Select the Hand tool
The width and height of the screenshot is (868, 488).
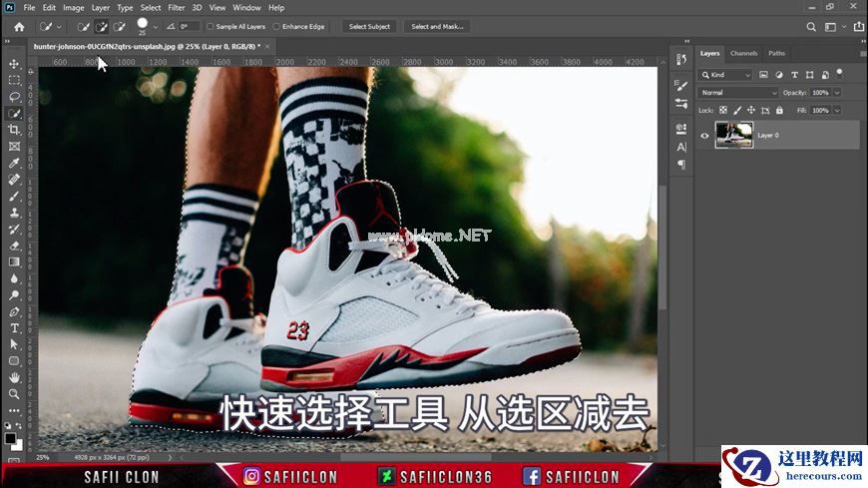pyautogui.click(x=14, y=378)
